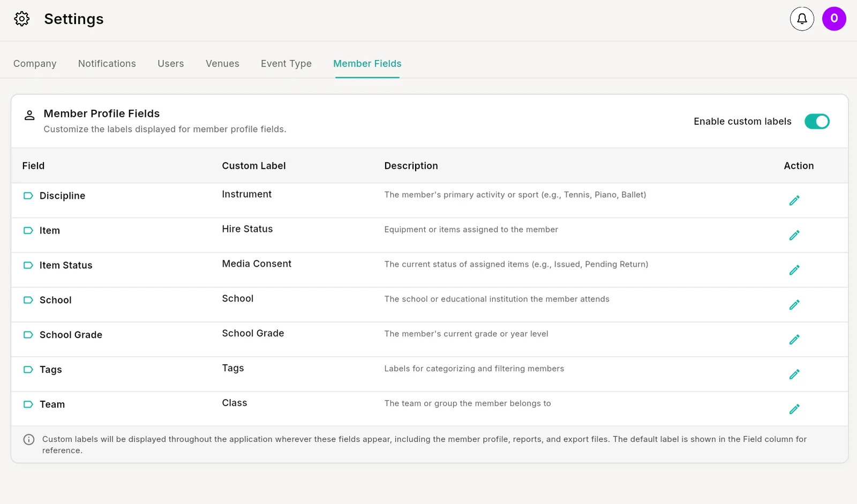Click the Instrument custom label
The height and width of the screenshot is (504, 857).
pyautogui.click(x=247, y=194)
